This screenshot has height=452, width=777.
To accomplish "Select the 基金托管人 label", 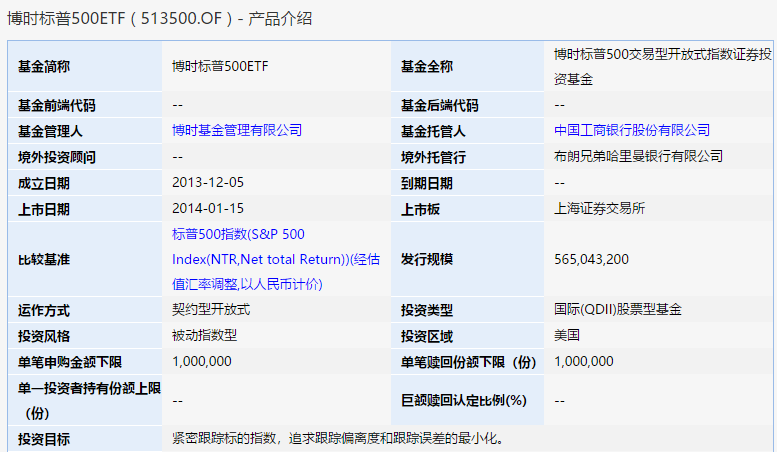I will pos(433,131).
